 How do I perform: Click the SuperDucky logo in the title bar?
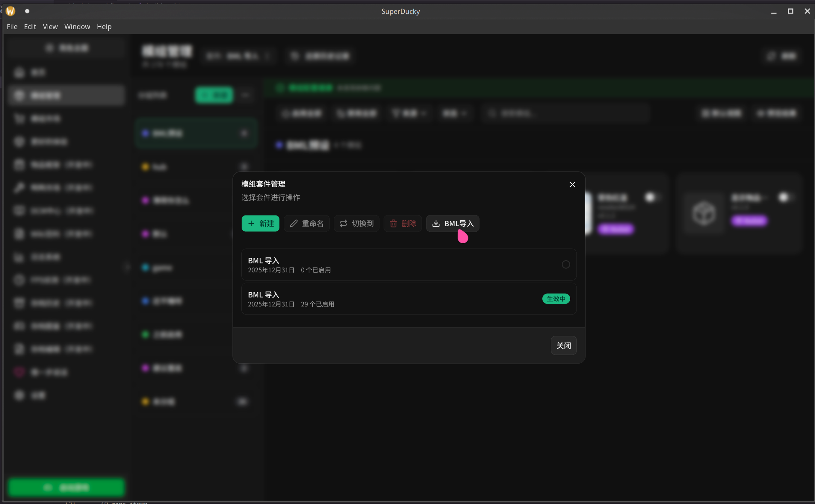pyautogui.click(x=10, y=11)
